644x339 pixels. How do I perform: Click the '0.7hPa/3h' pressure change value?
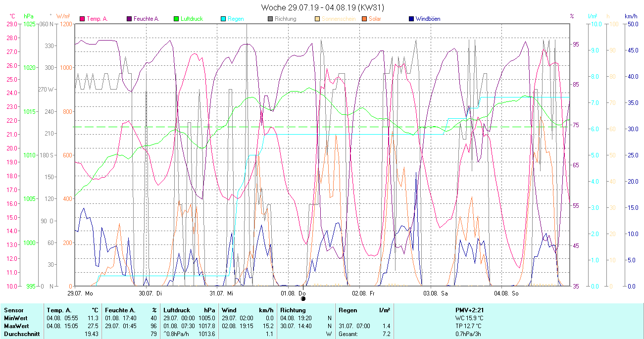point(468,334)
